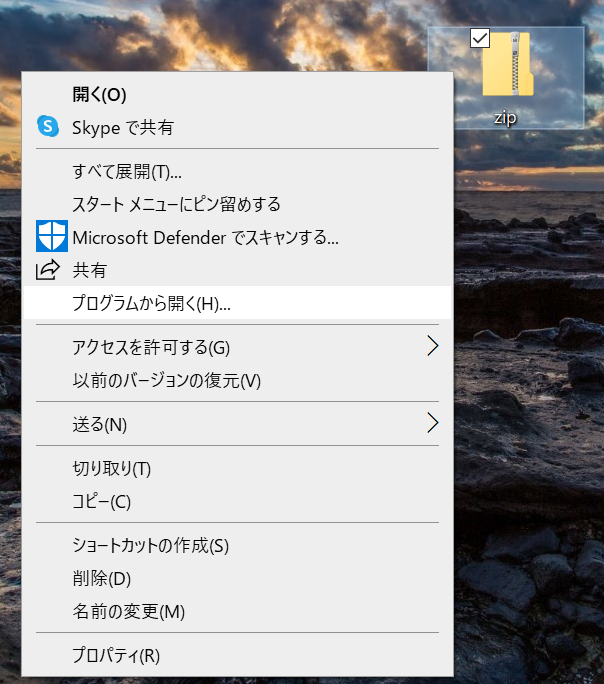Select 開く(O) from the context menu
This screenshot has height=684, width=604.
click(238, 94)
